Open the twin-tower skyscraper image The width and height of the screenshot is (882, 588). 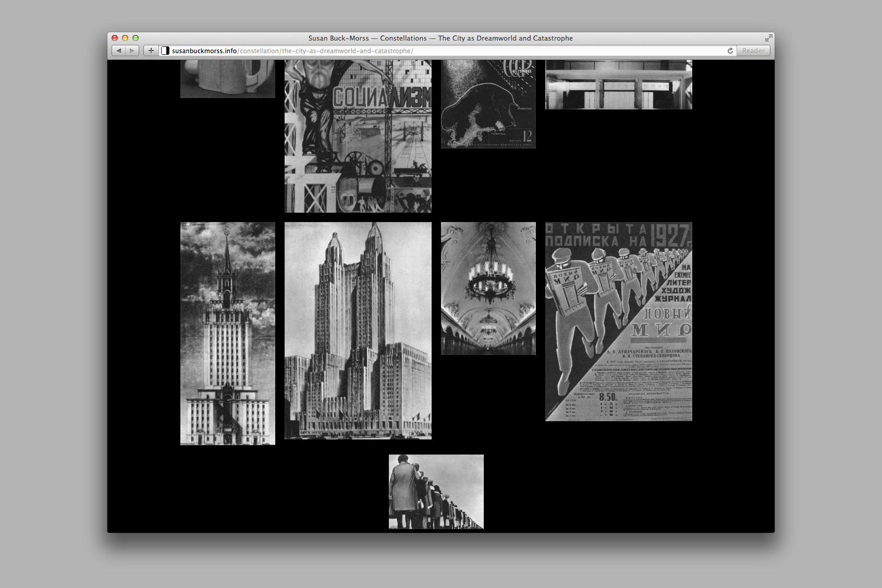point(358,330)
